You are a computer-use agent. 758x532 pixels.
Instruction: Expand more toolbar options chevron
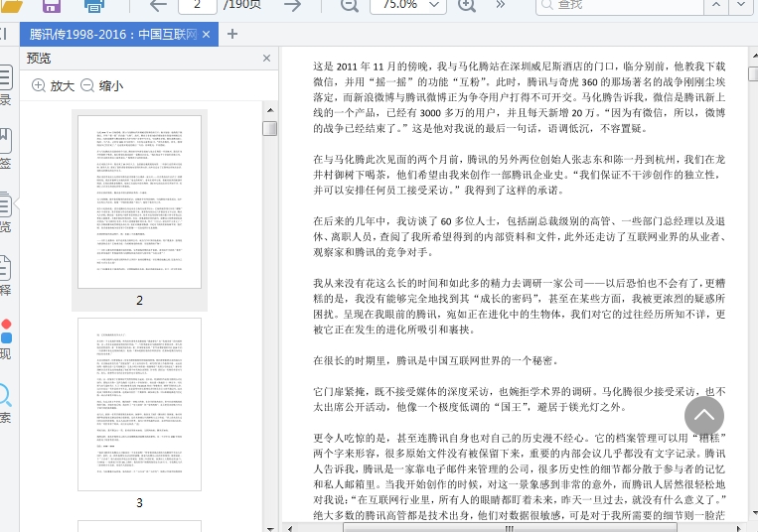501,5
